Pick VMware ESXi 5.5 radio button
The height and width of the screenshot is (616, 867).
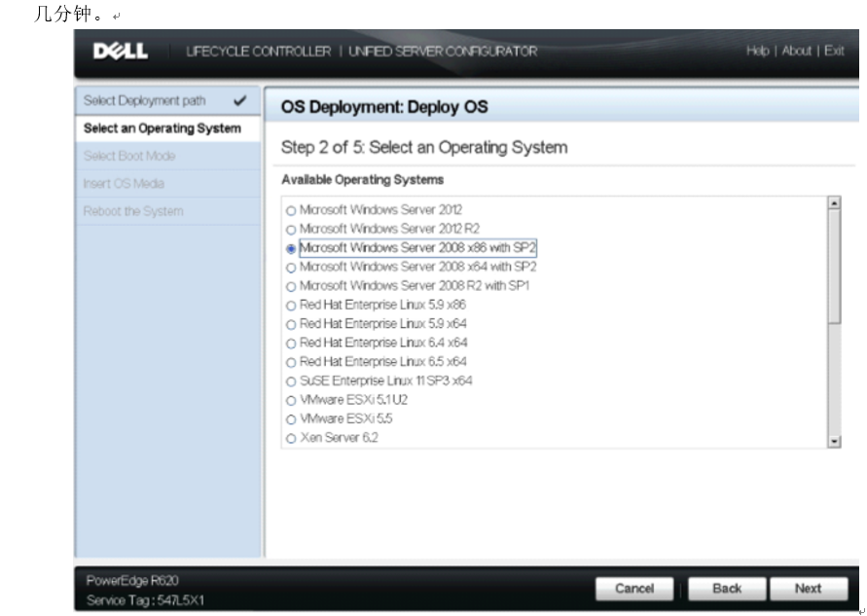pos(291,419)
